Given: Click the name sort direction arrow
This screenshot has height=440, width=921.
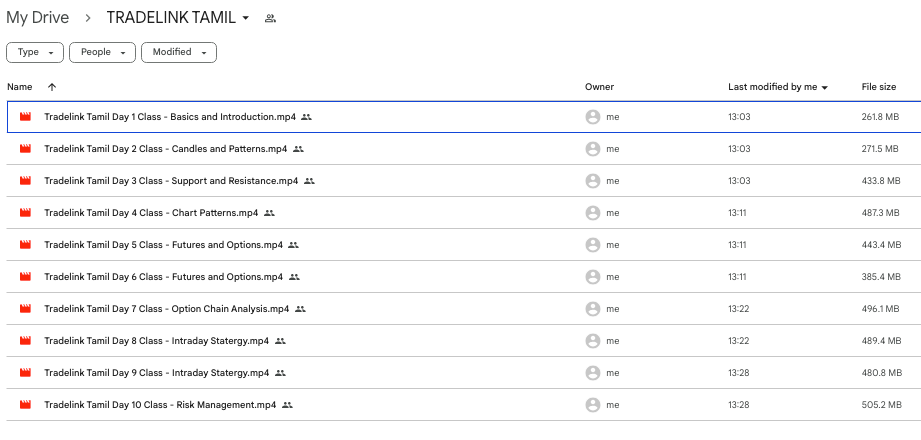Looking at the screenshot, I should [52, 87].
